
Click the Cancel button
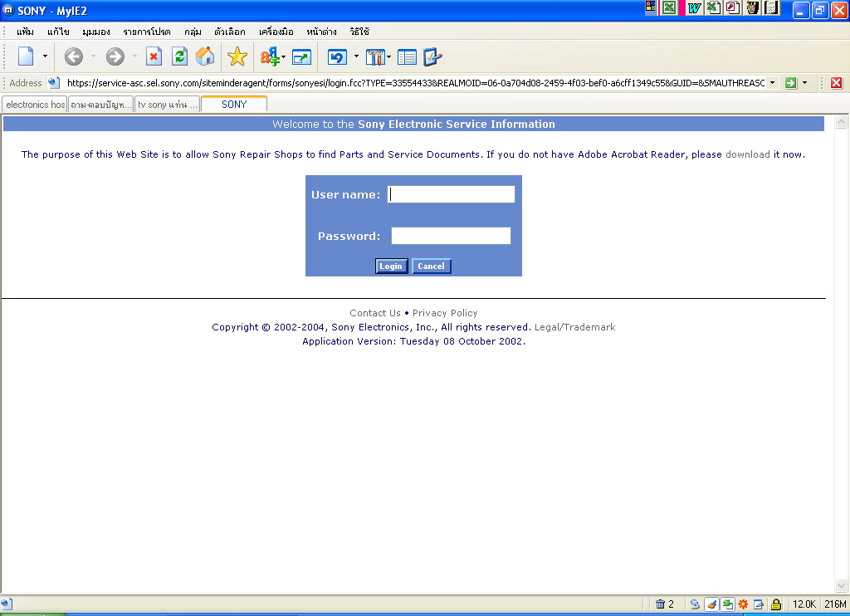431,266
